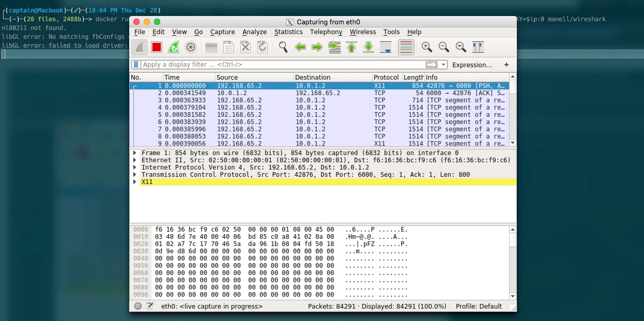Jump to the first packet icon

351,47
